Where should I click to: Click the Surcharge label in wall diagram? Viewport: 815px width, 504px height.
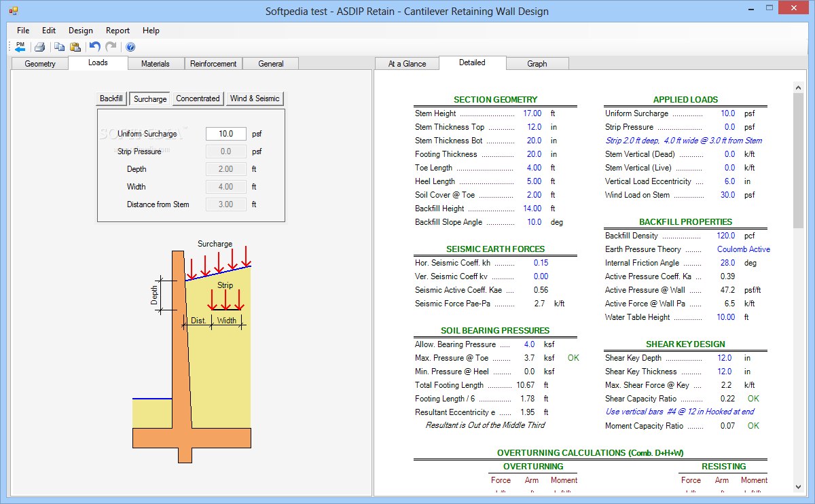click(x=215, y=244)
